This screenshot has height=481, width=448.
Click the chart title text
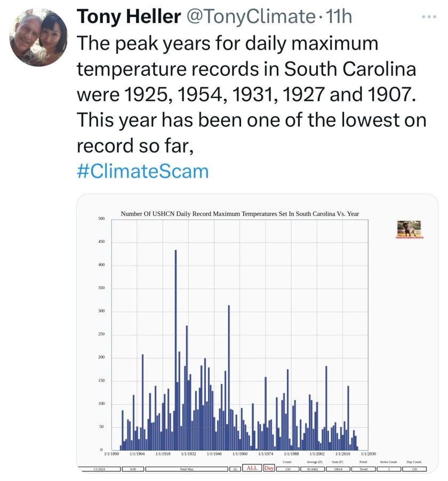(240, 214)
